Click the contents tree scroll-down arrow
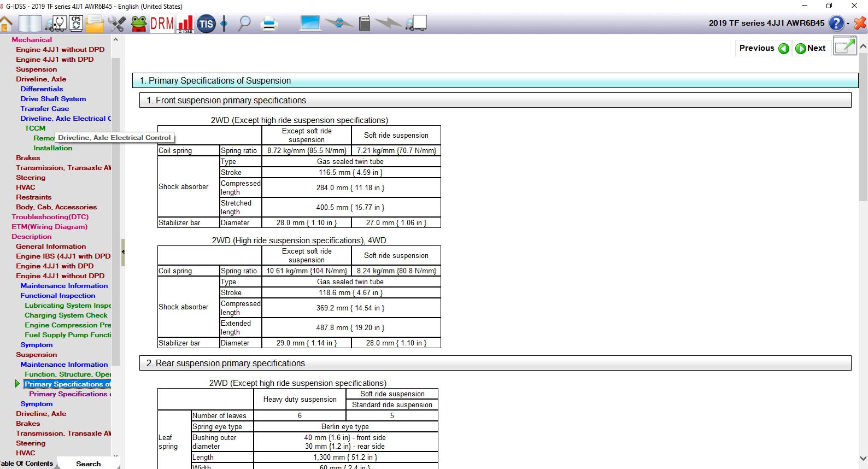 (115, 455)
